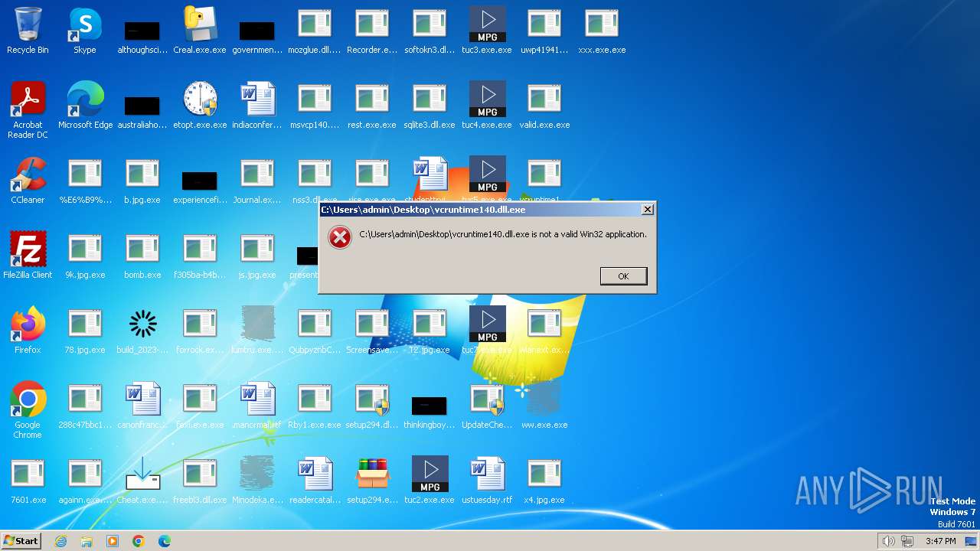Select FileZilla Client shortcut
The image size is (980, 551).
(x=28, y=256)
